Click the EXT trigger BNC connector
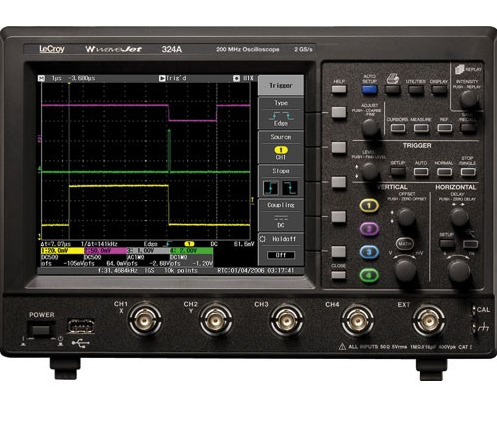Screen dimensions: 497x422 click(428, 321)
